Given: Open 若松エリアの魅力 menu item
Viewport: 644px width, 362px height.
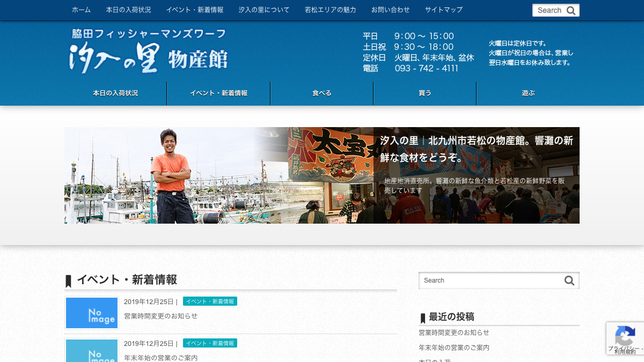Looking at the screenshot, I should 330,10.
